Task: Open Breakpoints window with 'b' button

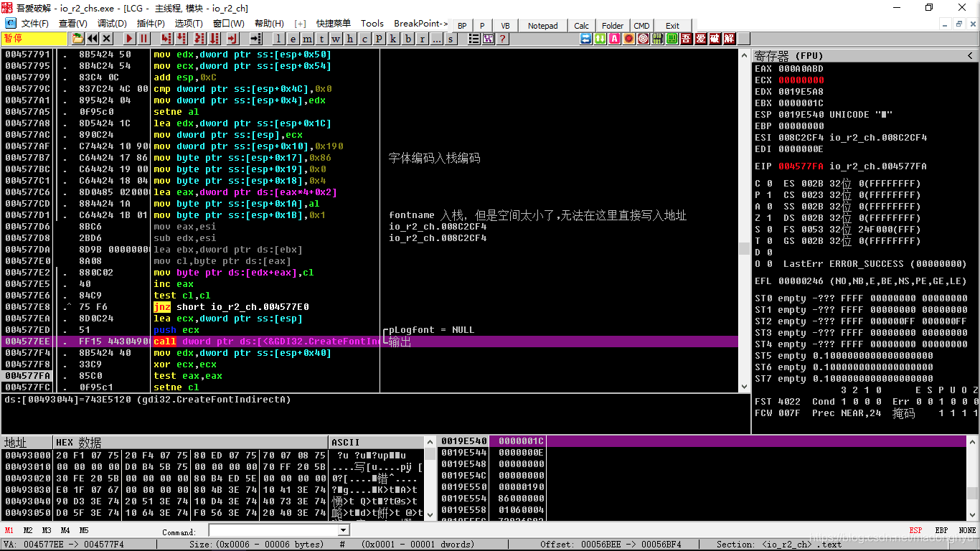Action: coord(407,39)
